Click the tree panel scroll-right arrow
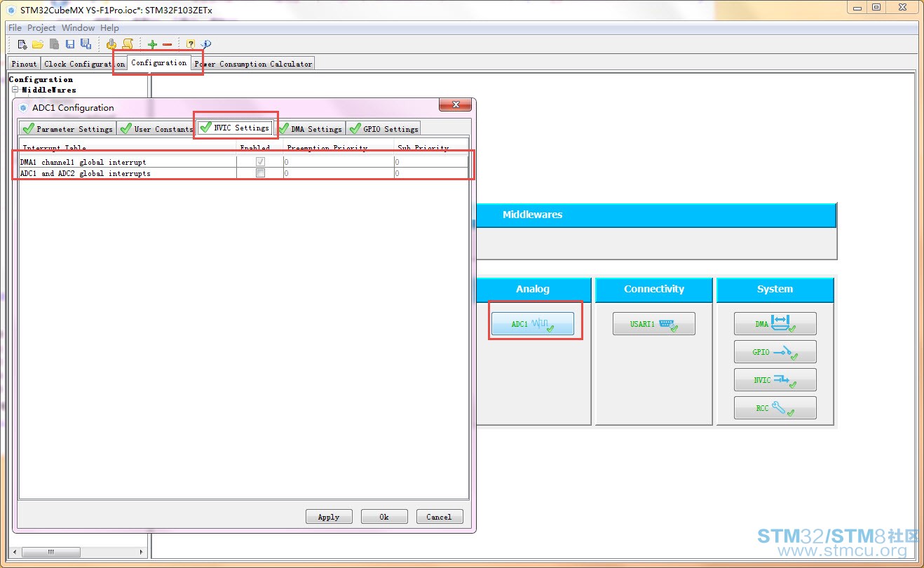924x568 pixels. 142,552
